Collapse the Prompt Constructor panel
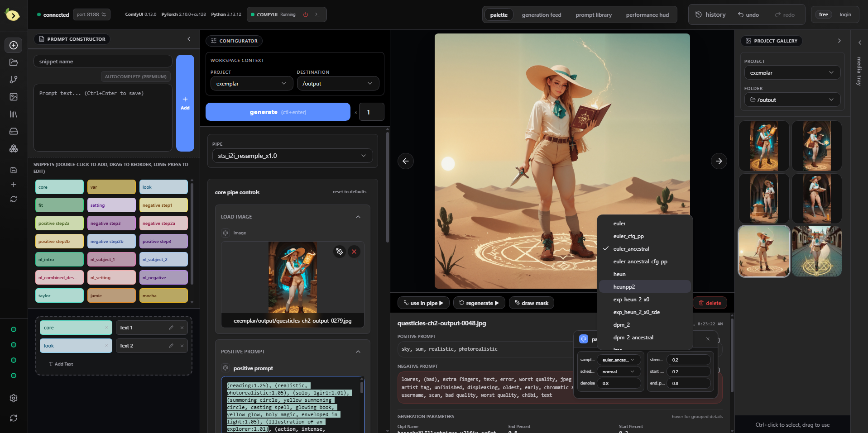The image size is (868, 433). click(x=189, y=39)
